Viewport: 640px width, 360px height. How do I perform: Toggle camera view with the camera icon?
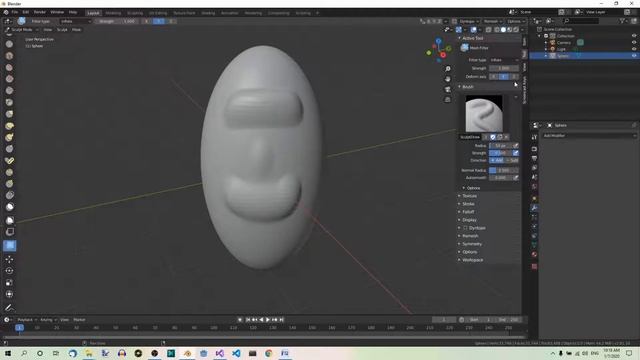pyautogui.click(x=448, y=89)
